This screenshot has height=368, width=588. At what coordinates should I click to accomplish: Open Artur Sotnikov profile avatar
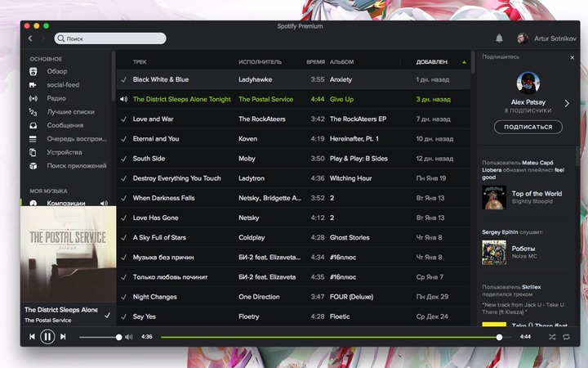click(x=523, y=38)
